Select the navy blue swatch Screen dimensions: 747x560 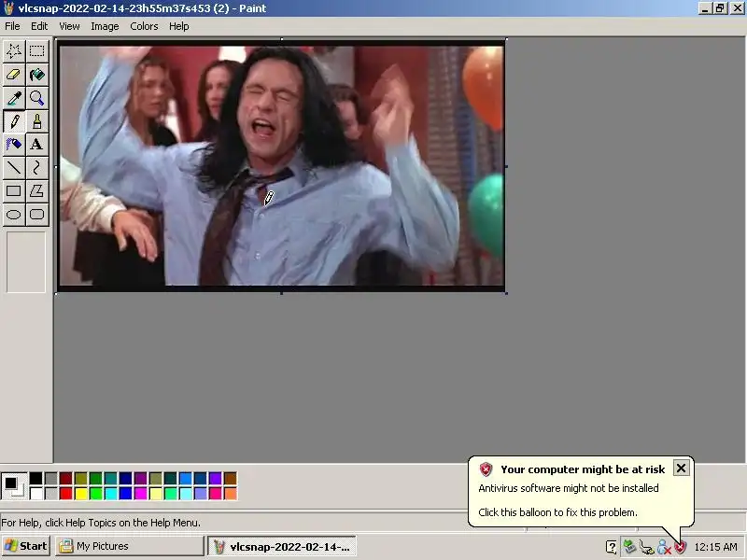click(x=126, y=478)
